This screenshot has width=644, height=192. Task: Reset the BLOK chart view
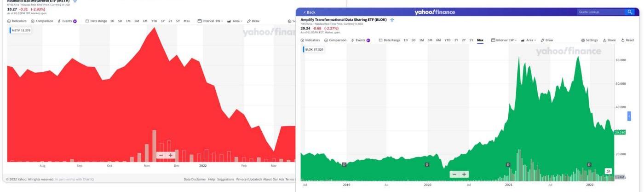(627, 40)
